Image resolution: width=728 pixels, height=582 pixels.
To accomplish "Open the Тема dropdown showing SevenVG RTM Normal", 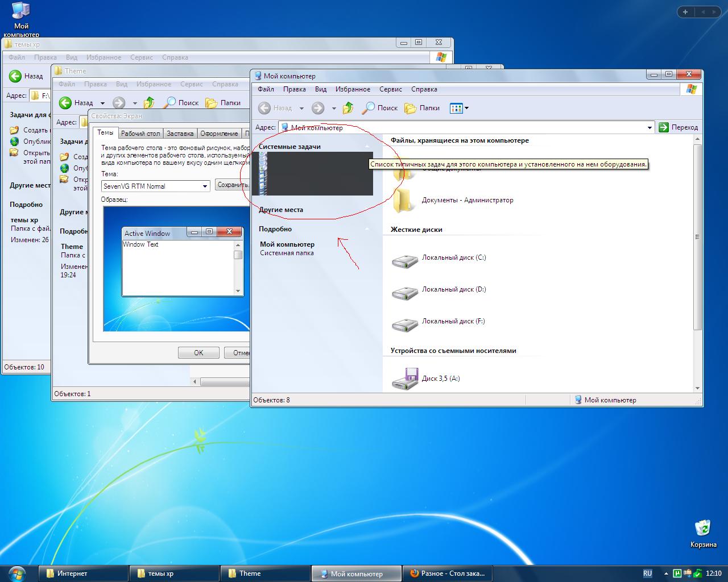I will point(205,186).
